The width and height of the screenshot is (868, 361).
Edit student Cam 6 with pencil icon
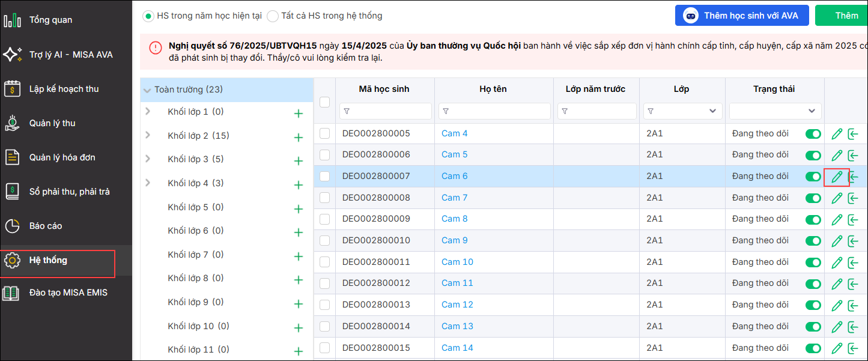(837, 177)
